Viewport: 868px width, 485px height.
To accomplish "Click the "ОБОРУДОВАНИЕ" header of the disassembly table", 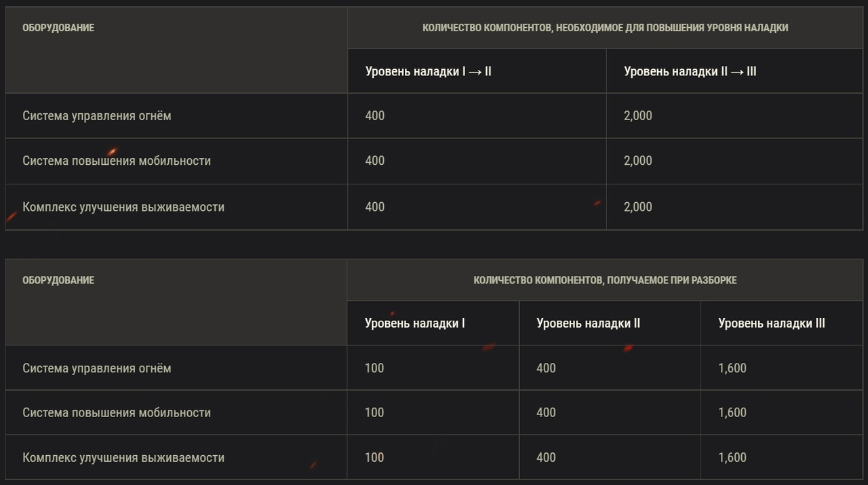I will click(58, 280).
